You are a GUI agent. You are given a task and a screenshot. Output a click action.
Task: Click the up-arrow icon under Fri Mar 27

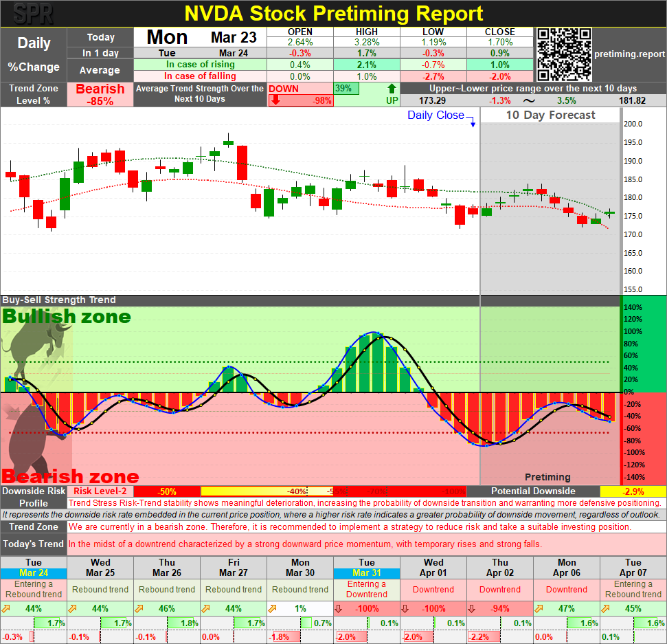(206, 609)
